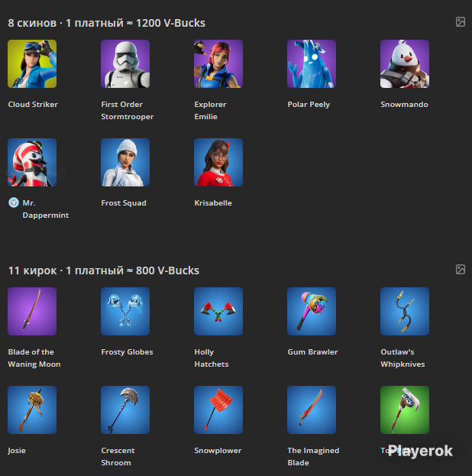This screenshot has height=476, width=472.
Task: Click the Mr. Dappermint name label
Action: 46,209
